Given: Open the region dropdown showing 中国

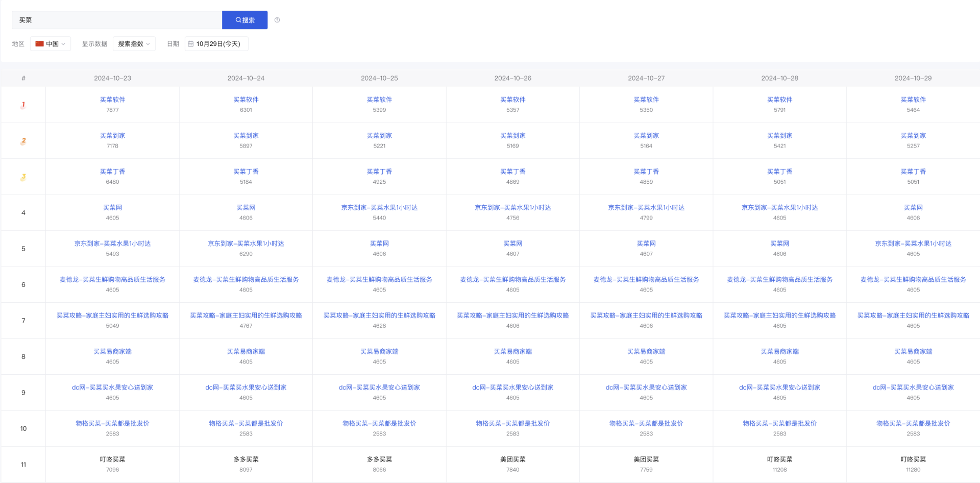Looking at the screenshot, I should pos(51,44).
